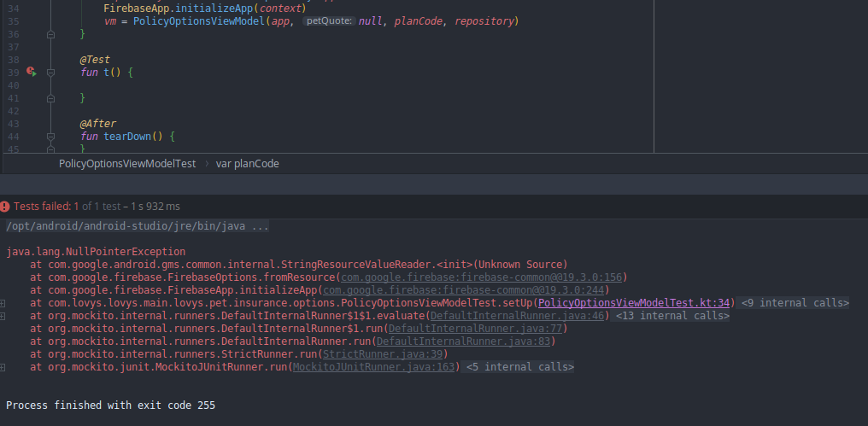
Task: Expand stack frames at MockitoJUnitRunner.run line
Action: pos(3,367)
